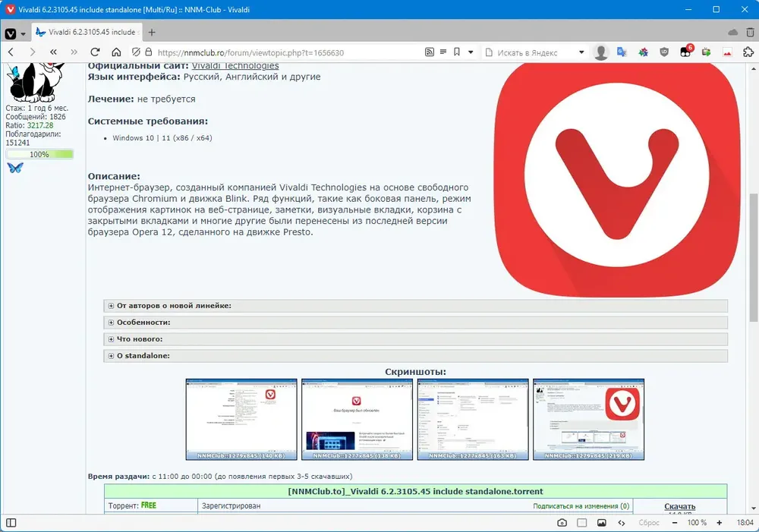
Task: Toggle image loading in status bar
Action: pos(602,523)
